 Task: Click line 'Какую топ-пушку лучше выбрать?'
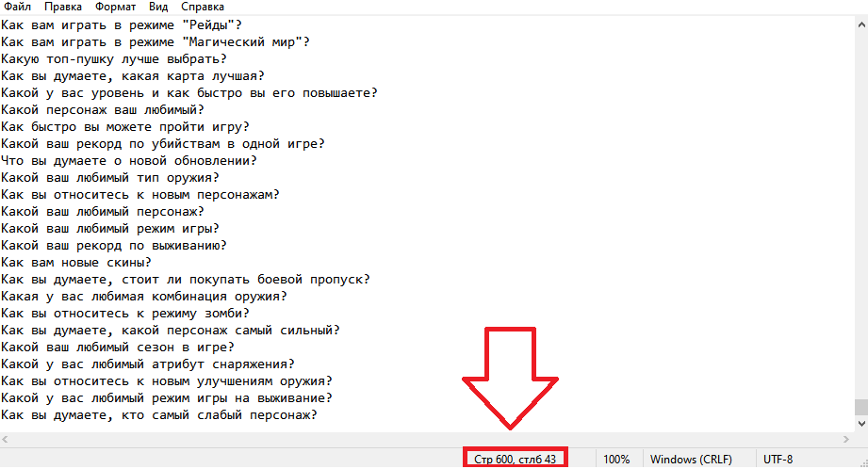coord(114,58)
